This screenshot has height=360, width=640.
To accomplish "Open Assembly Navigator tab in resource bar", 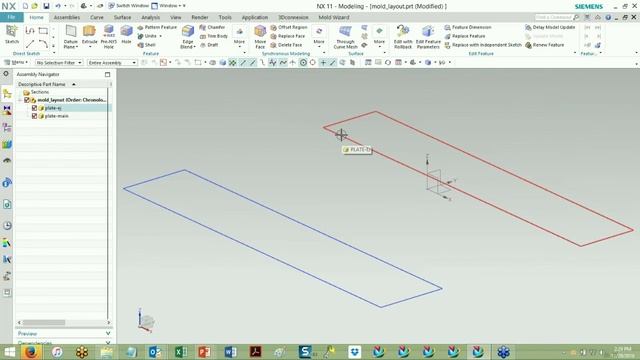I will tap(7, 93).
